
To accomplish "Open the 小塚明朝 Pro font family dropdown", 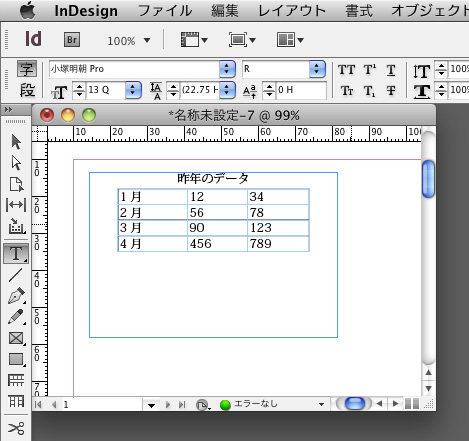I will point(228,69).
